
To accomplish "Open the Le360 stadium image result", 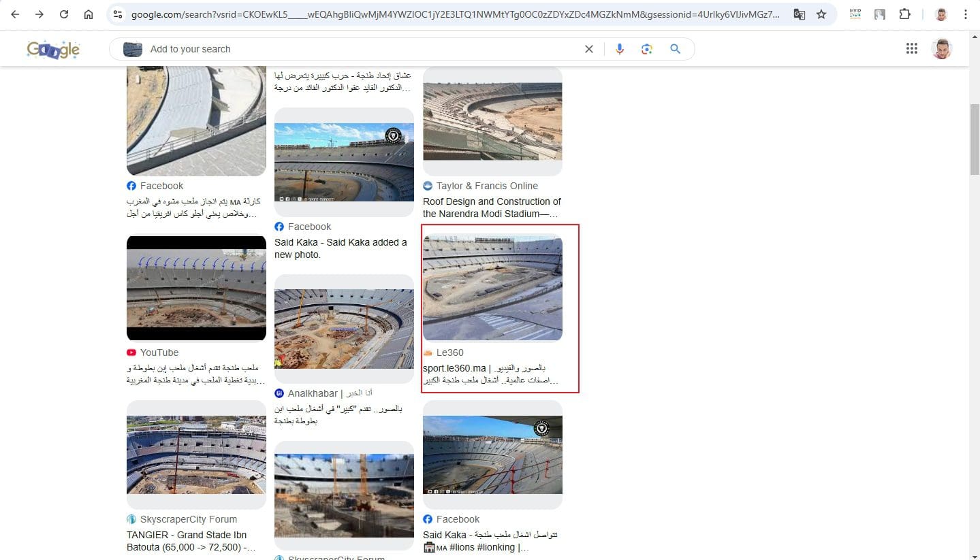I will pos(492,287).
